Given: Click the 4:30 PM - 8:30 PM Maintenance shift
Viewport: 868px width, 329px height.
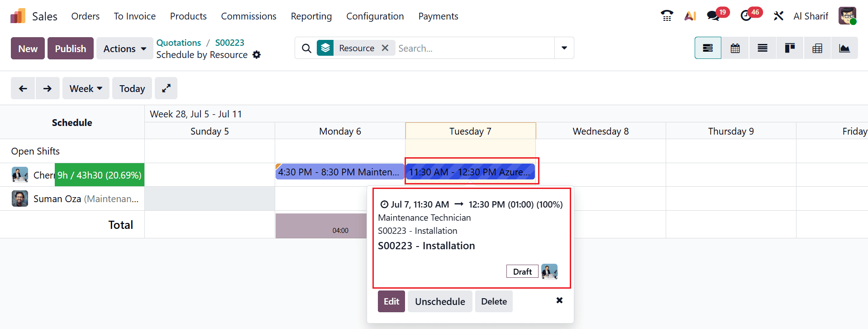Looking at the screenshot, I should 339,172.
